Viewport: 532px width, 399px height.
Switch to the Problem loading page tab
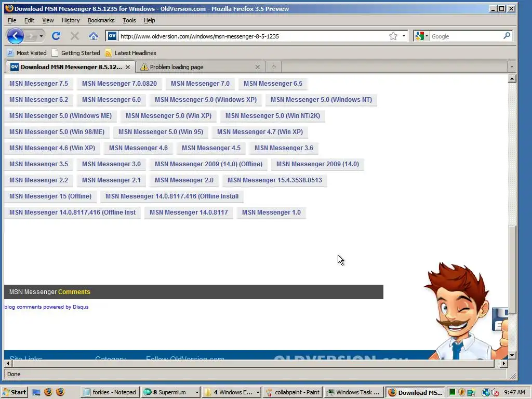(200, 67)
